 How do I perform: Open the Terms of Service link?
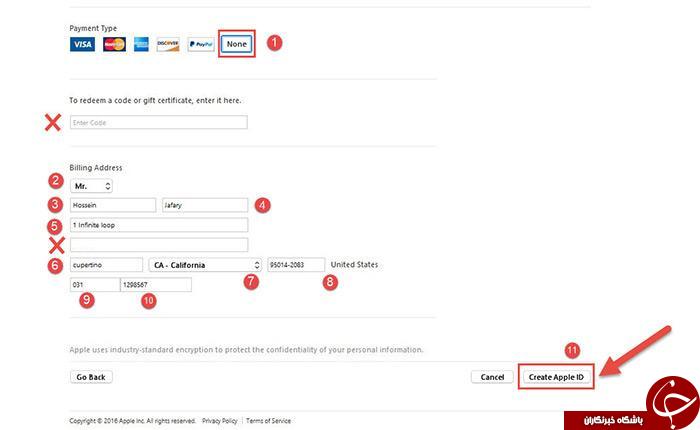(268, 421)
